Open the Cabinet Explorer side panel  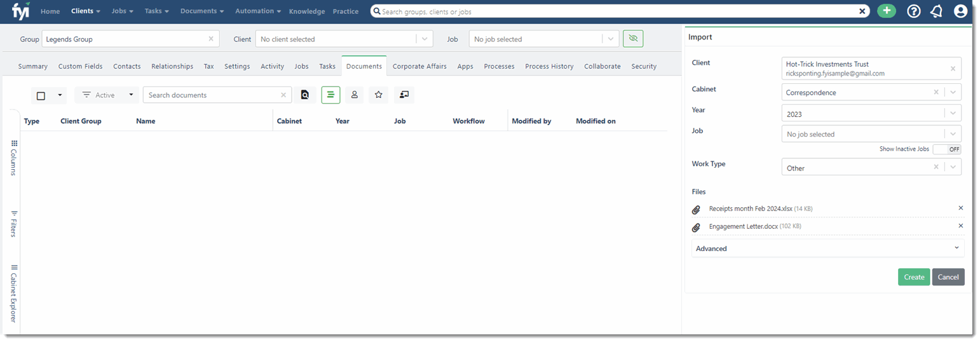[13, 294]
